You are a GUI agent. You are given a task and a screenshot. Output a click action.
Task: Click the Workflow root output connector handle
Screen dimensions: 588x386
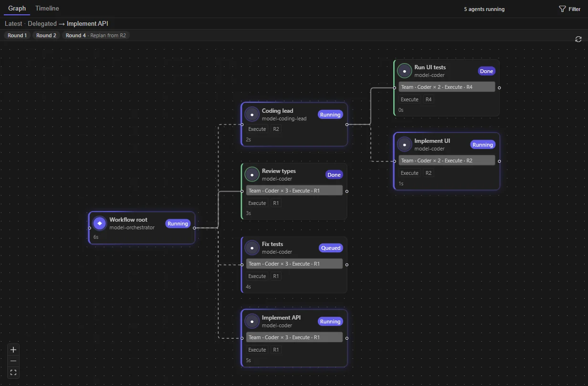[x=194, y=228]
